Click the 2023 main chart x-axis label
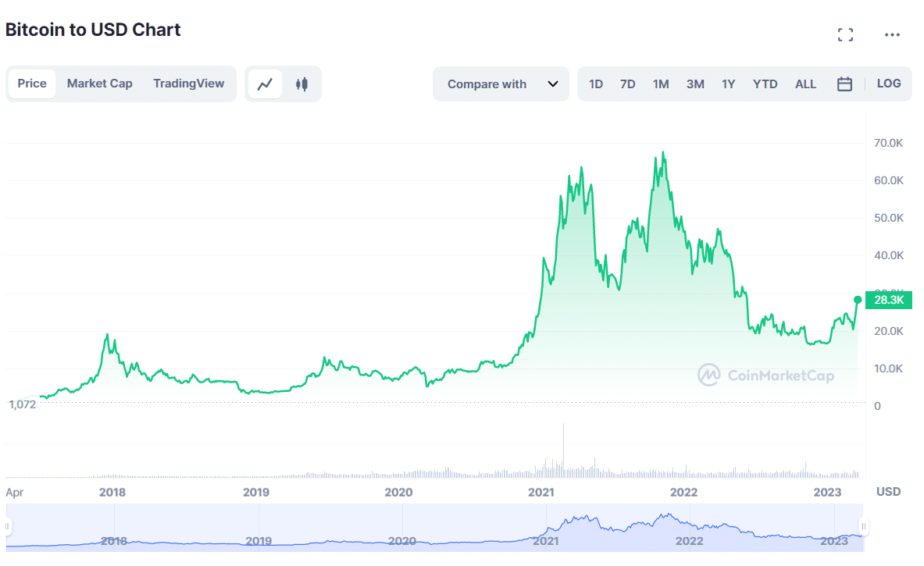Screen dimensions: 924x566 (x=827, y=493)
